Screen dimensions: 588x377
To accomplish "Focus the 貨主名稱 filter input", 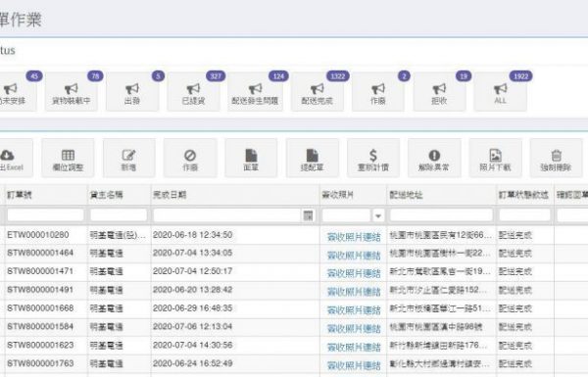I will click(x=119, y=215).
